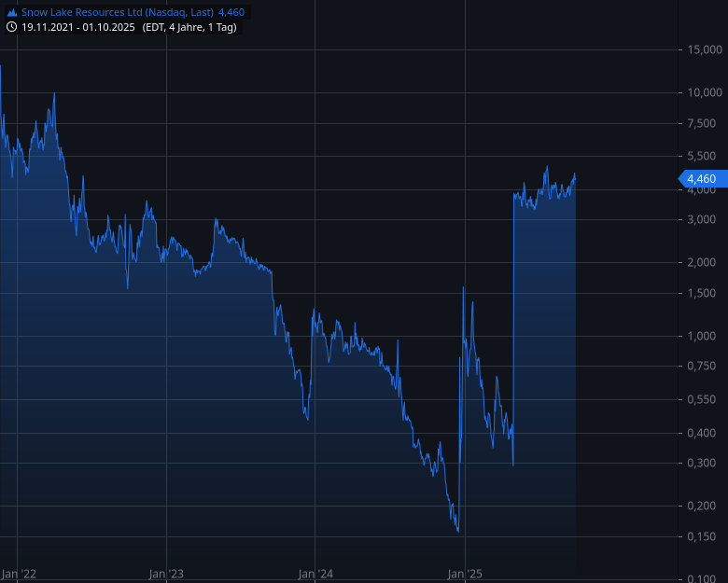Click the 15,000 label on price axis
Viewport: 728px width, 583px height.
pos(705,49)
